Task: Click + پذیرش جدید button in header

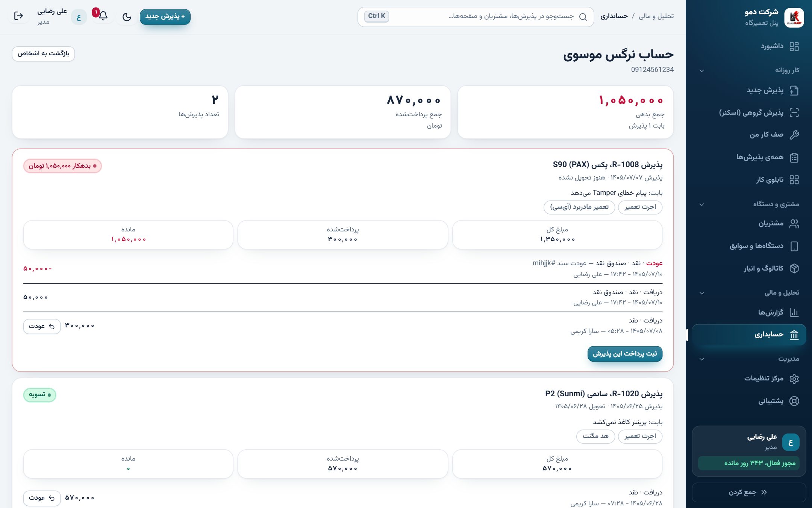Action: [x=165, y=17]
